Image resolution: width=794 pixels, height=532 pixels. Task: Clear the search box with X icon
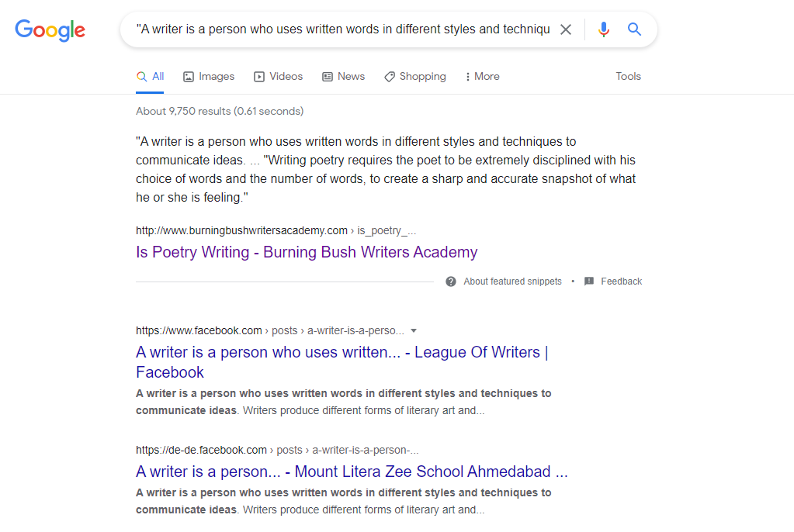point(566,29)
